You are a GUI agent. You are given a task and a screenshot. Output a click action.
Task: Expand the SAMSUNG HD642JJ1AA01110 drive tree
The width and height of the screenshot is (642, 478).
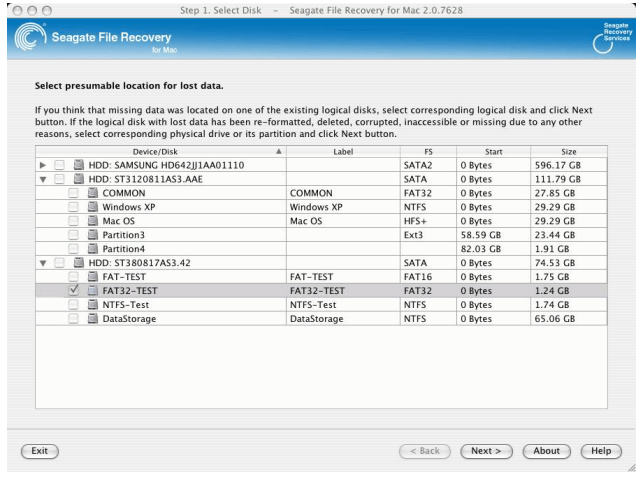(x=43, y=165)
